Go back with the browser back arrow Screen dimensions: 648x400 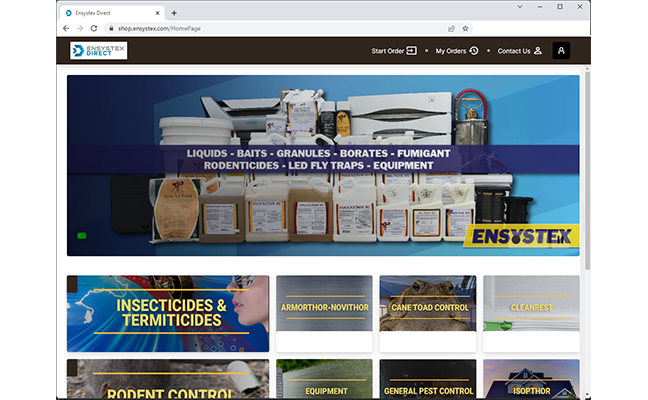tap(66, 28)
